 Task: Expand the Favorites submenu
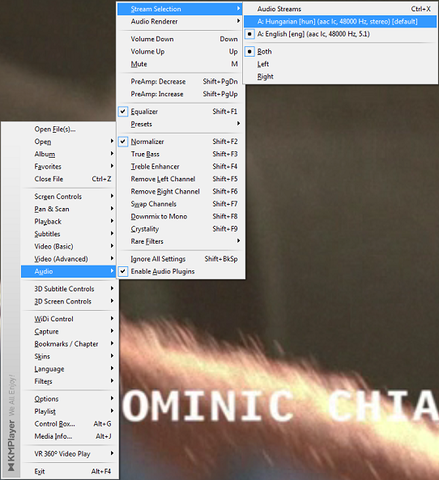68,166
